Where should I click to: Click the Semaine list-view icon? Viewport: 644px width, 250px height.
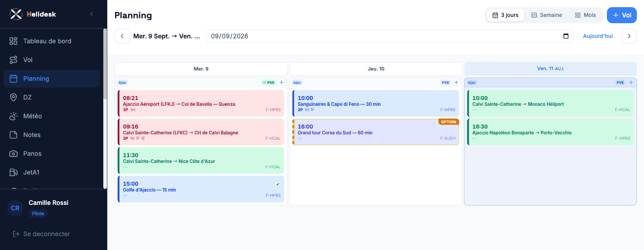[534, 15]
